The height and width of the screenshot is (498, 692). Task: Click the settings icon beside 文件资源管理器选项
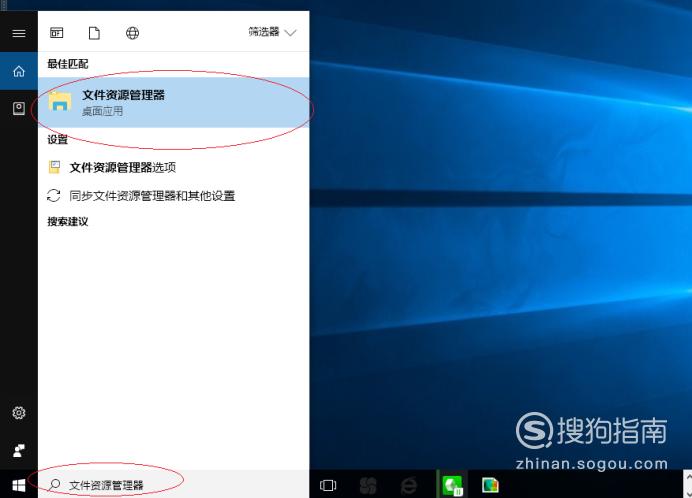pyautogui.click(x=54, y=167)
